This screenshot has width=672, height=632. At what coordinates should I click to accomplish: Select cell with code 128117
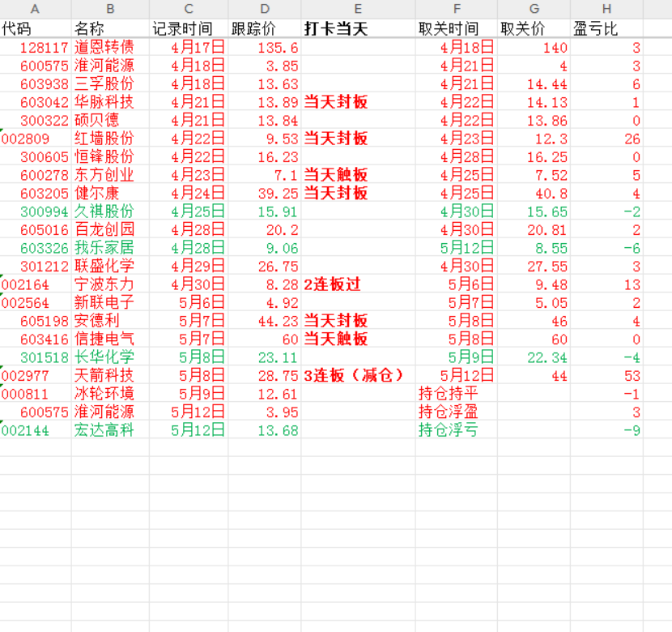36,47
